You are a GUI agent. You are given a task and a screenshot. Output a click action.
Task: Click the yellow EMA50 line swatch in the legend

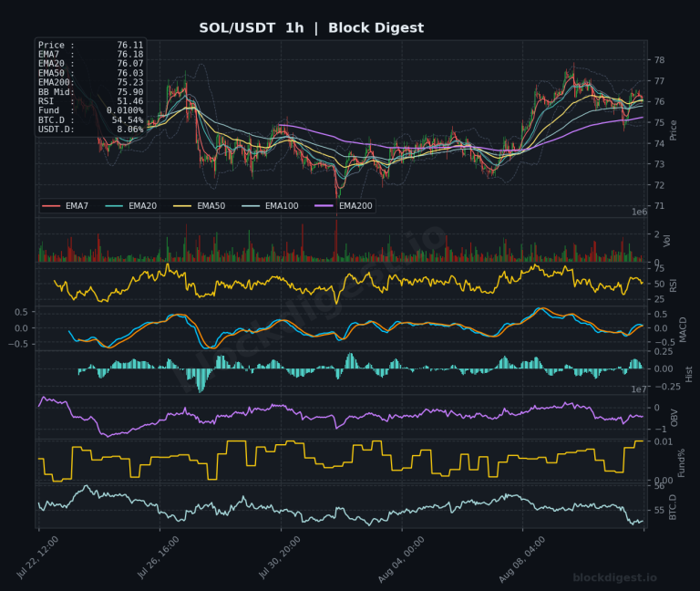coord(182,206)
